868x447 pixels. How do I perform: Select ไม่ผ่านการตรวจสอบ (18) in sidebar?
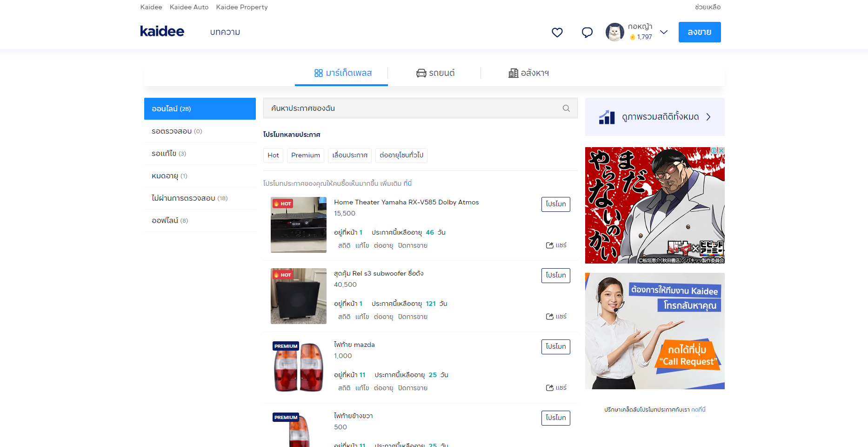pos(200,198)
